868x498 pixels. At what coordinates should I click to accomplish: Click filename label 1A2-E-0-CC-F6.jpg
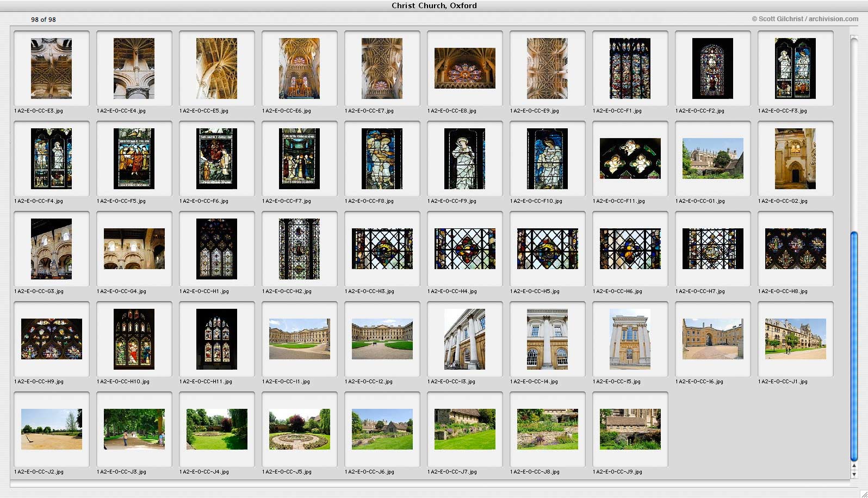click(204, 201)
